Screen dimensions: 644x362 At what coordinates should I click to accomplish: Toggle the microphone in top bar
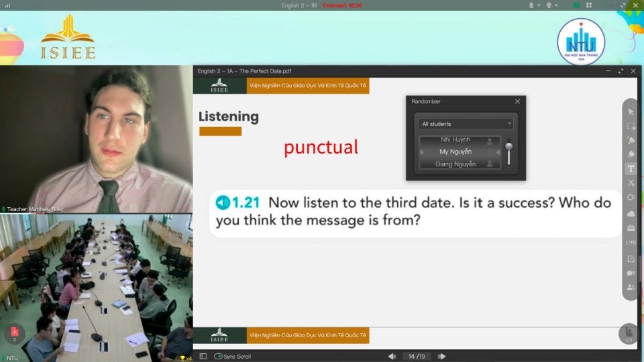(x=531, y=5)
